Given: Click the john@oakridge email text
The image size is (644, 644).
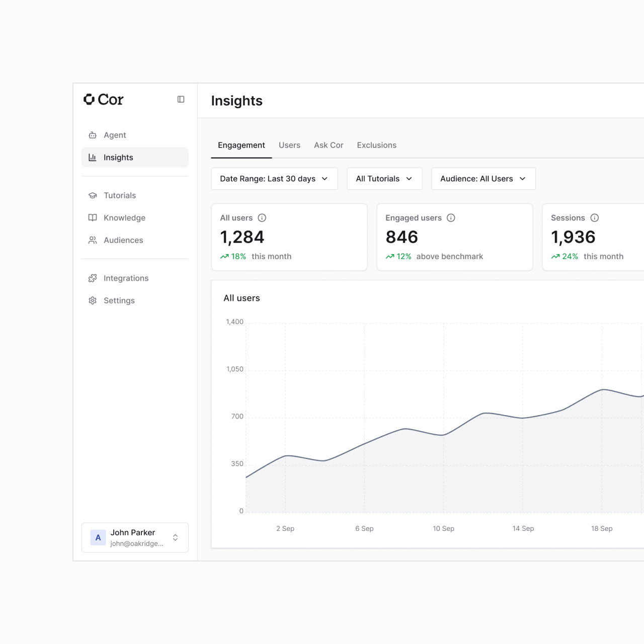Looking at the screenshot, I should (x=137, y=544).
